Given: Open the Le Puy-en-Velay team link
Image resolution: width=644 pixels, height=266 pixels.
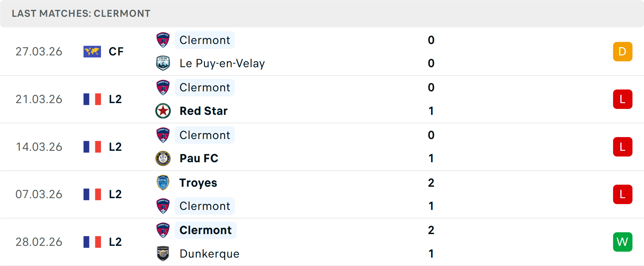Looking at the screenshot, I should (222, 63).
